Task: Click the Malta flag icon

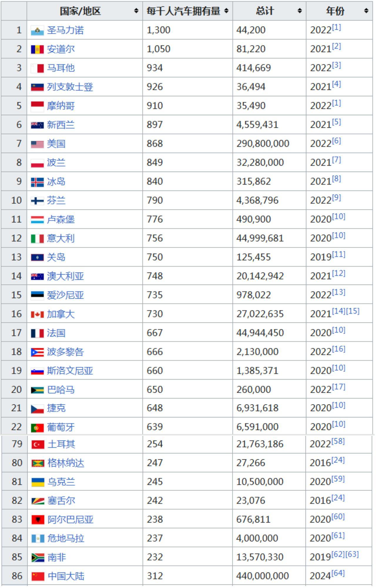Action: [x=37, y=68]
